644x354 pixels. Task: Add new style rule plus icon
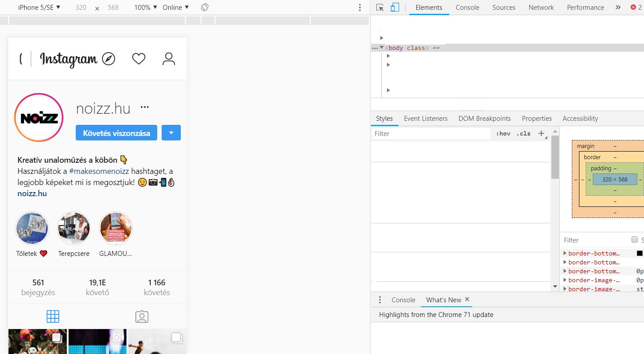(x=542, y=133)
